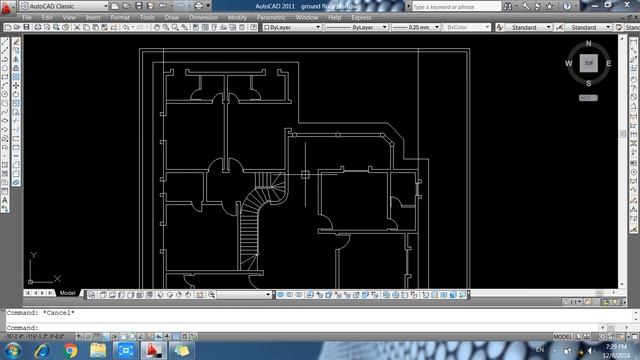Select the Erase modify tool
This screenshot has height=360, width=640.
pos(16,42)
